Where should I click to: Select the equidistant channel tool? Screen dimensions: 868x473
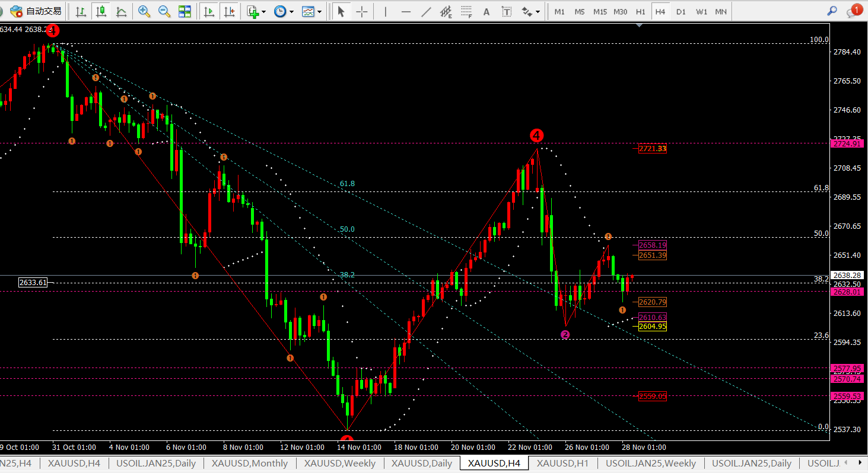pos(446,11)
